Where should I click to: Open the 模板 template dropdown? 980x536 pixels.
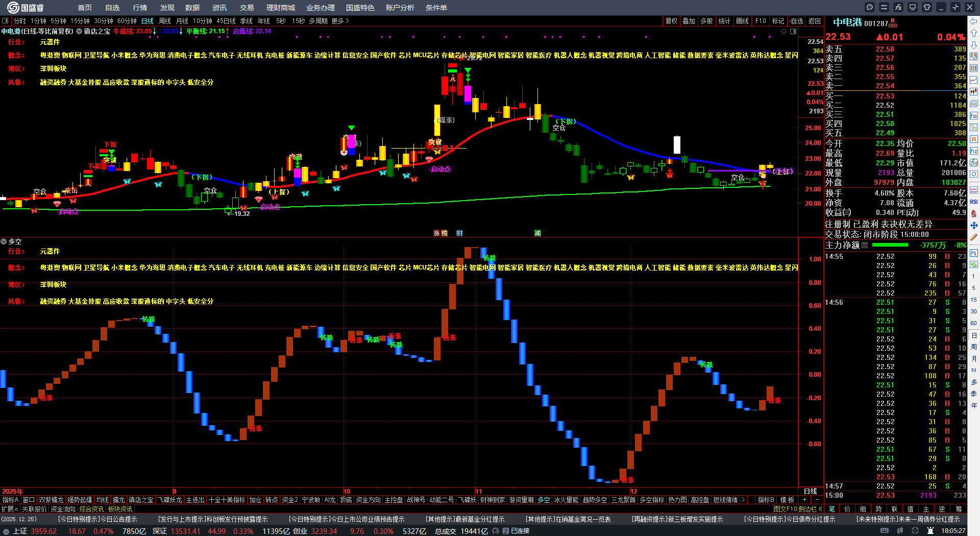787,500
